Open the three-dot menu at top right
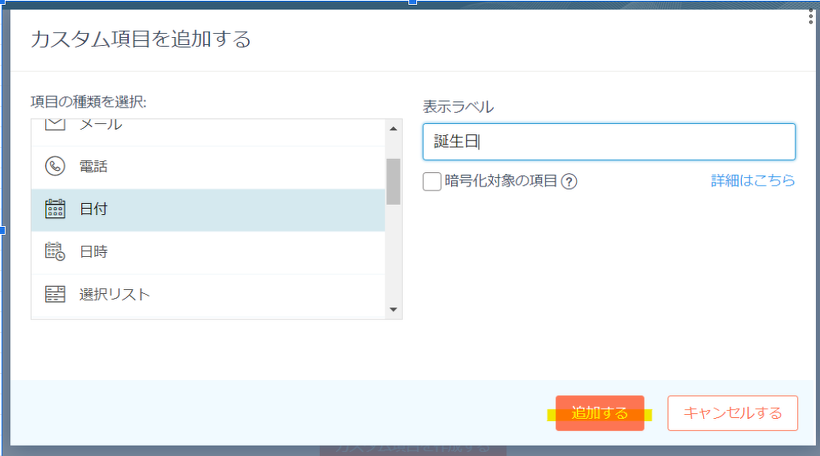Screen dimensions: 820x456 (x=810, y=17)
